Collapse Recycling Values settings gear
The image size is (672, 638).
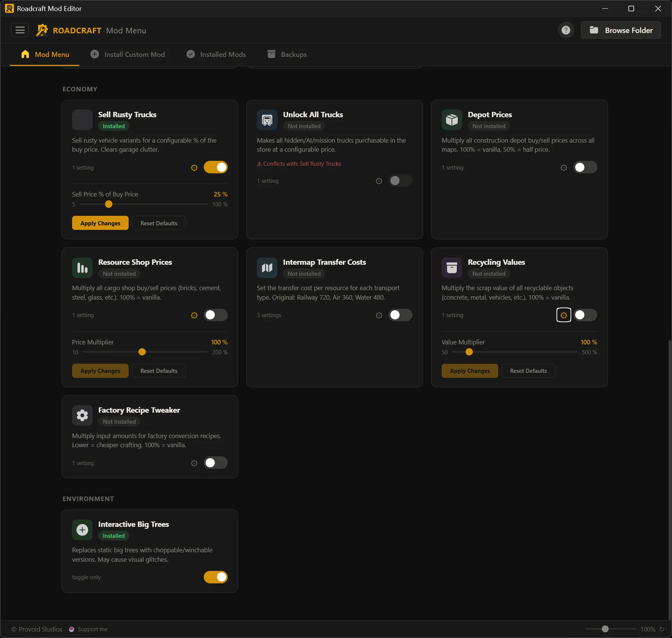point(564,315)
